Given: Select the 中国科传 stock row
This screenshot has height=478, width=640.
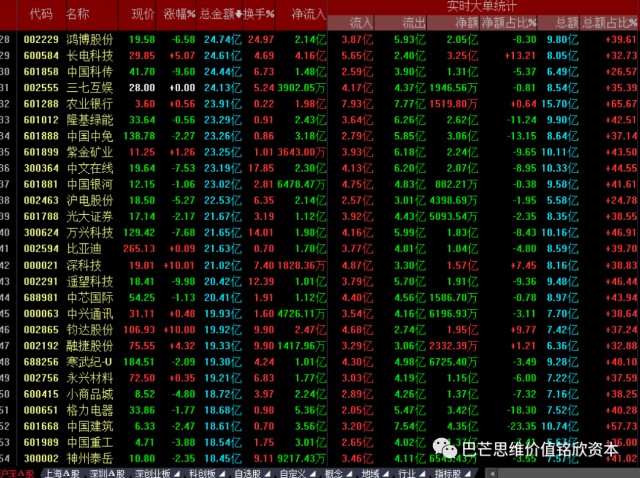Looking at the screenshot, I should click(x=320, y=72).
